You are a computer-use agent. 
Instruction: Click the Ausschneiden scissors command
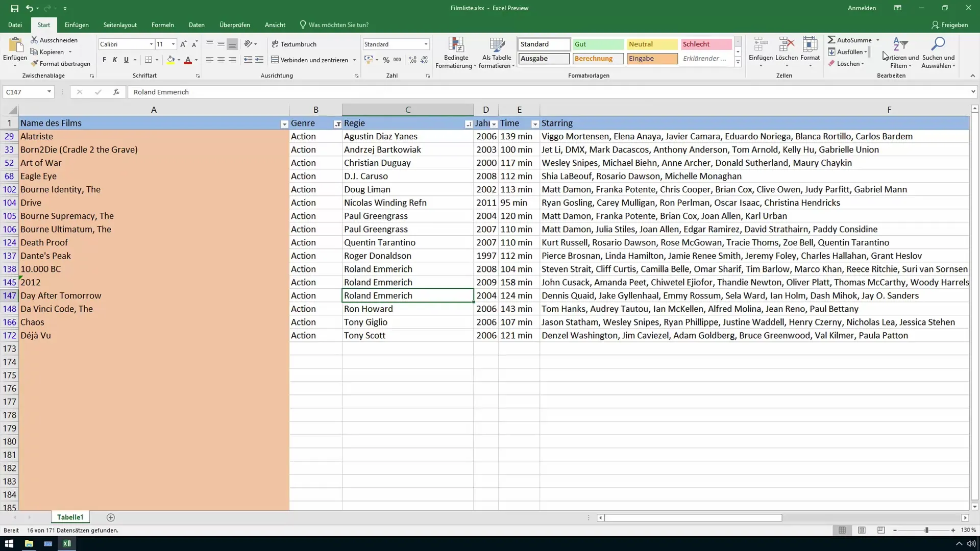(x=54, y=40)
